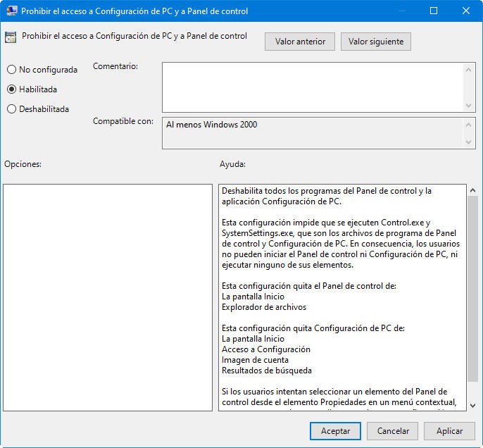
Task: Click the window icon in the title bar
Action: tap(12, 11)
